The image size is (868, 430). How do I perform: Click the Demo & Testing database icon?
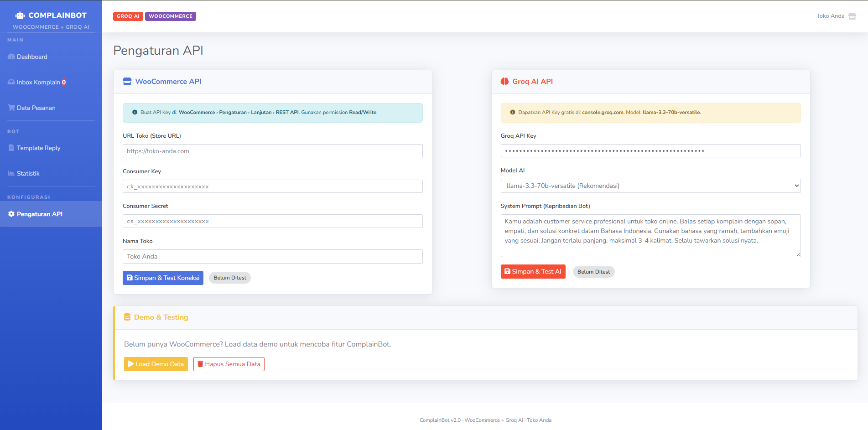127,317
